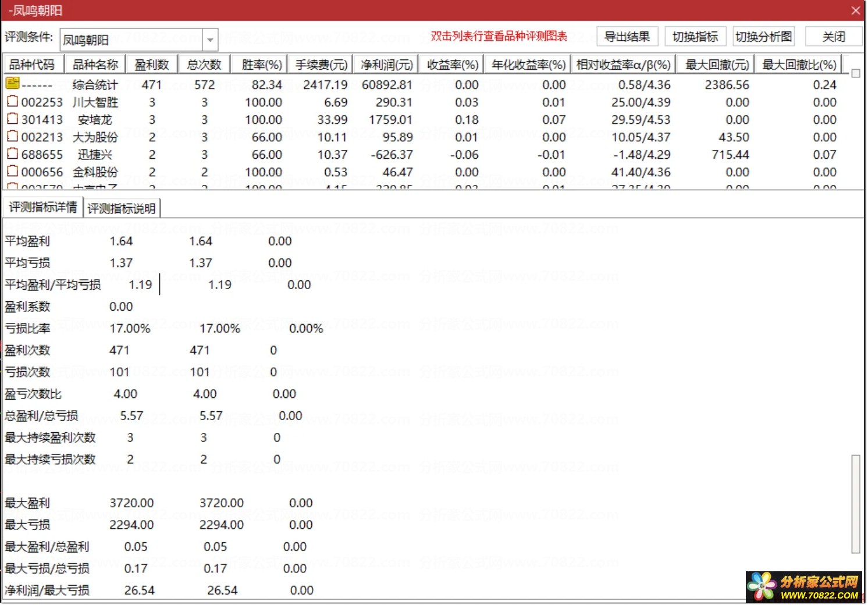Click the document icon beside 000656
This screenshot has height=605, width=868.
point(12,171)
